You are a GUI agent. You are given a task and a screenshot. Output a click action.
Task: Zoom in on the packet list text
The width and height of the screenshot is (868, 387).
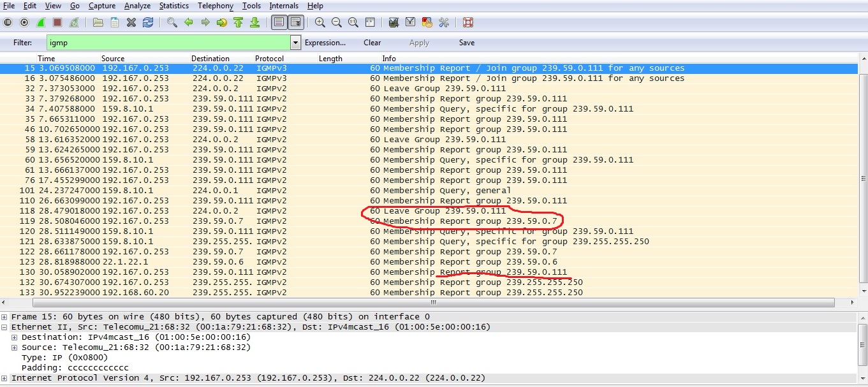point(320,22)
